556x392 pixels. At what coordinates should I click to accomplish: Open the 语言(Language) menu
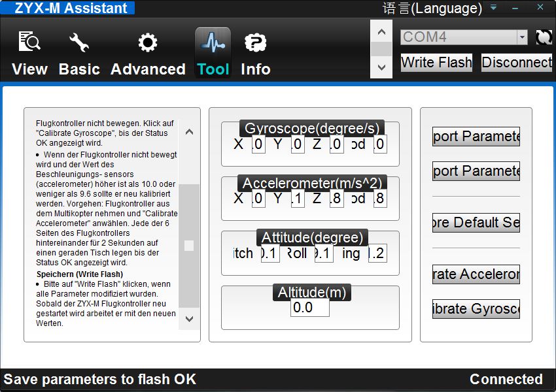point(432,8)
